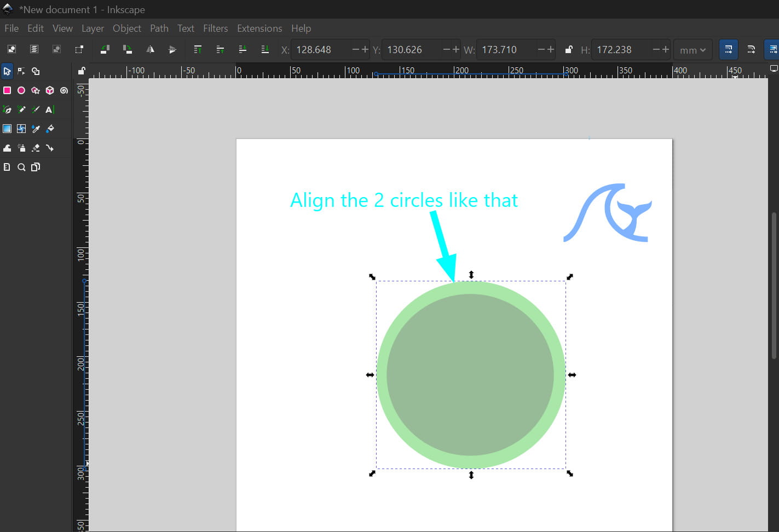The width and height of the screenshot is (779, 532).
Task: Click select all in all layers icon
Action: point(34,49)
